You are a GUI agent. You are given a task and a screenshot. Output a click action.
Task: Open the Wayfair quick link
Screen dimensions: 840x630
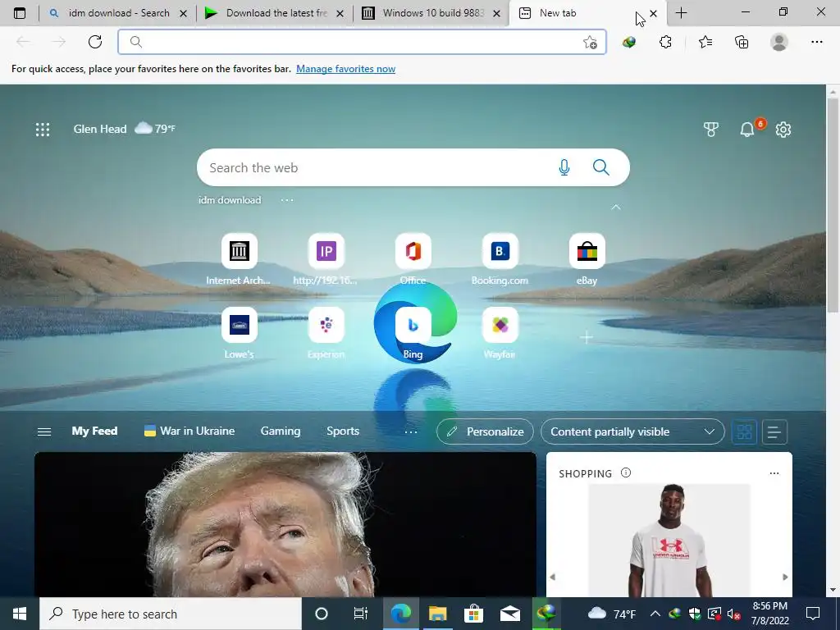[x=500, y=334]
